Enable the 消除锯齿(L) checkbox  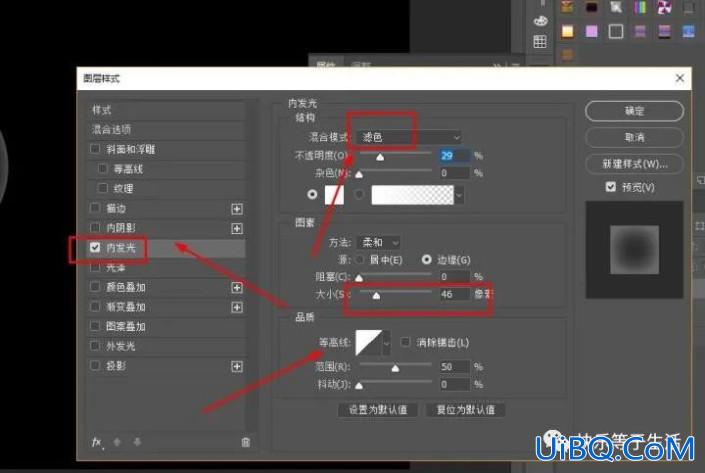405,342
